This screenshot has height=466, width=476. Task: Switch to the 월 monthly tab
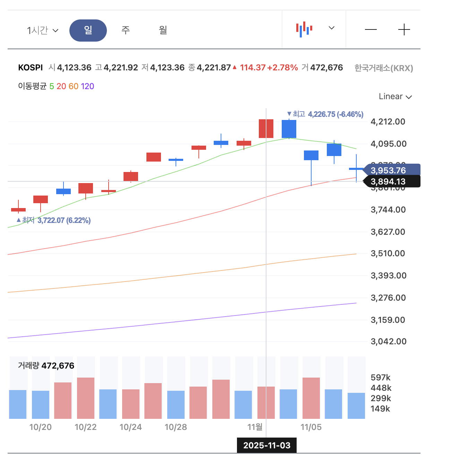[x=163, y=31]
